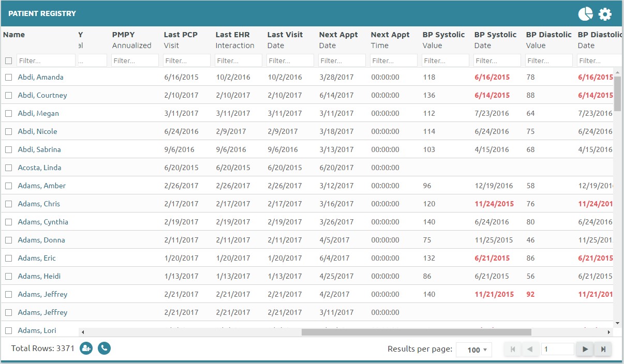Click the phone call icon
The image size is (624, 364).
pyautogui.click(x=104, y=348)
